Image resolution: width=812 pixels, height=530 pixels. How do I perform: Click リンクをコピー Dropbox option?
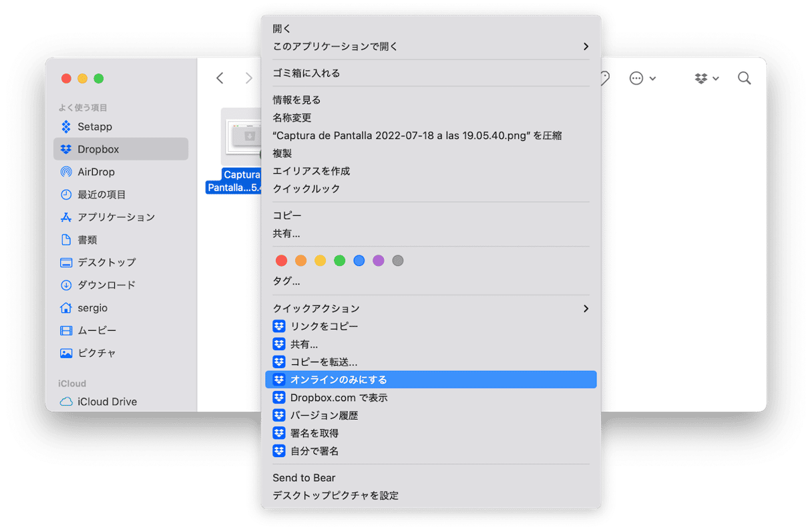point(324,327)
